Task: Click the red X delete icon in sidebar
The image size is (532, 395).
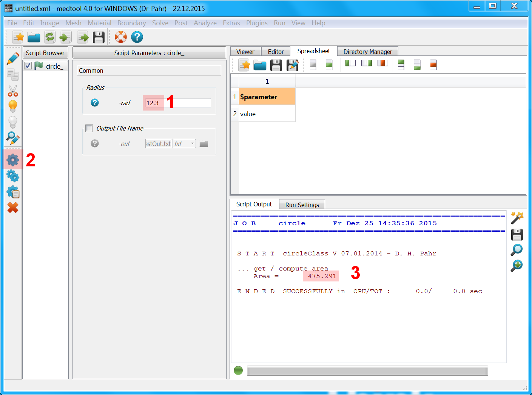Action: [13, 207]
